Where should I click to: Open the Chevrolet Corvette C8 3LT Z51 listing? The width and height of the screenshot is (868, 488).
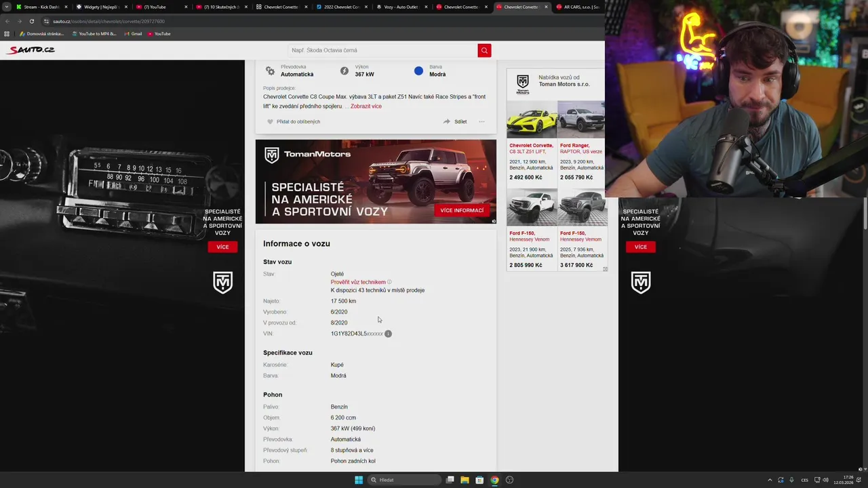531,148
